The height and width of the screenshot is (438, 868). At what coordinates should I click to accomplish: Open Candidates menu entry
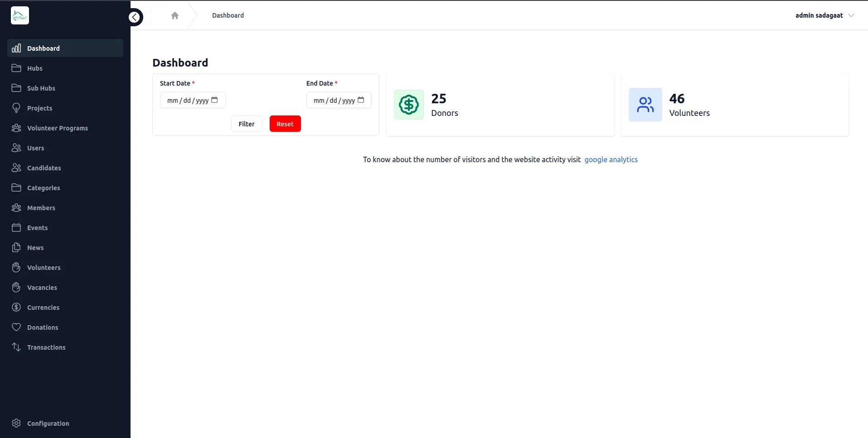[65, 168]
